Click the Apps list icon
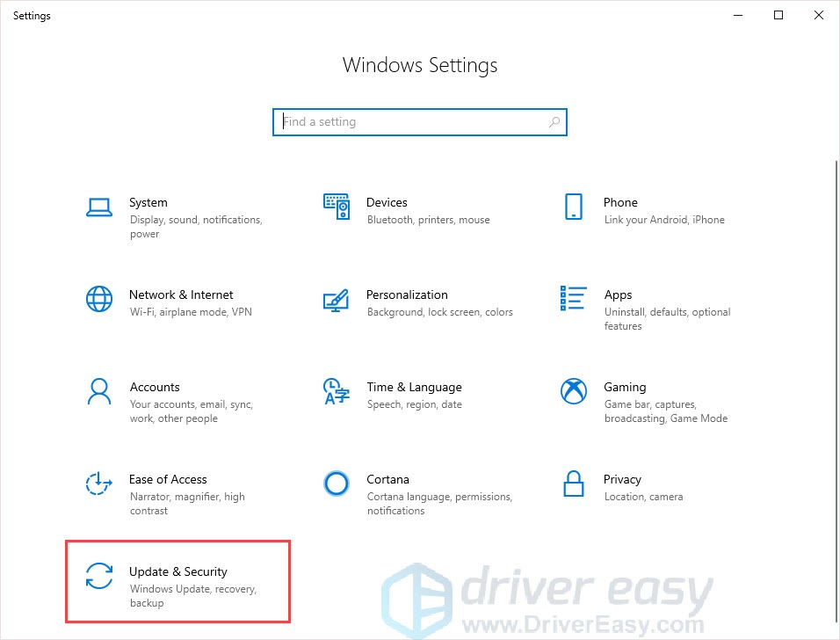 point(573,299)
